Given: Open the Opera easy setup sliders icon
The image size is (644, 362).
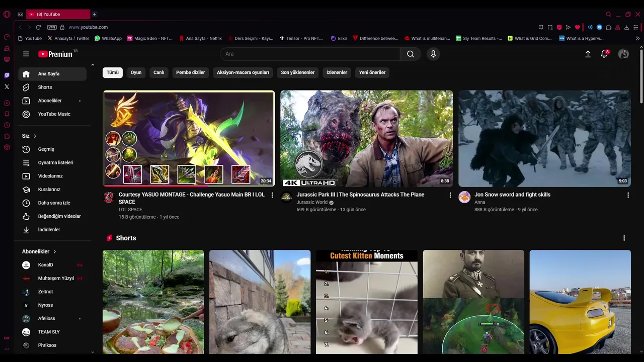Looking at the screenshot, I should [636, 27].
